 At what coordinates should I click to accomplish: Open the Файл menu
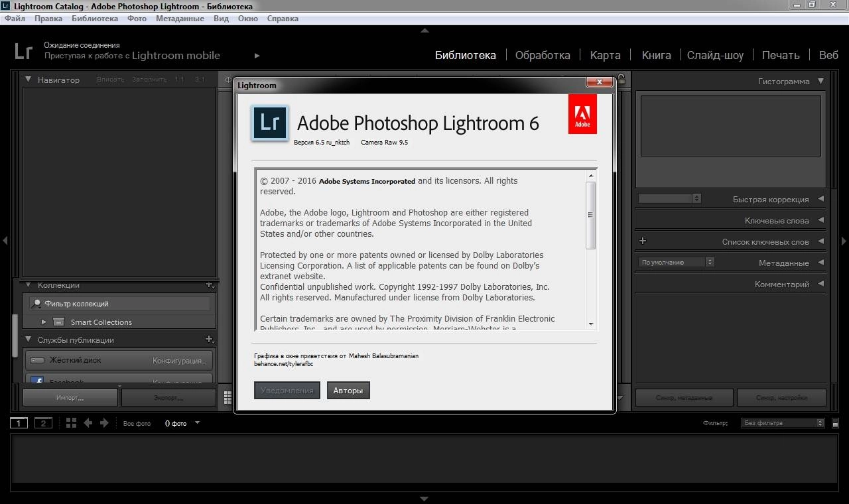pyautogui.click(x=15, y=19)
